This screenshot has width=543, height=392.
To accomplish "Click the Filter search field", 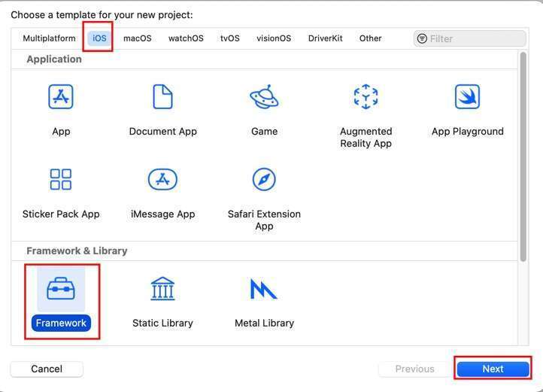I will (475, 38).
